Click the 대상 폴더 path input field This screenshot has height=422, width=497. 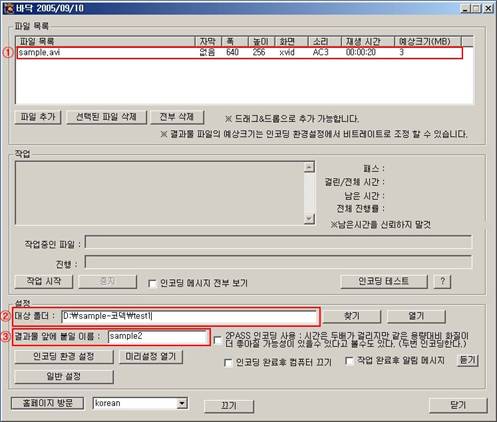coord(189,316)
